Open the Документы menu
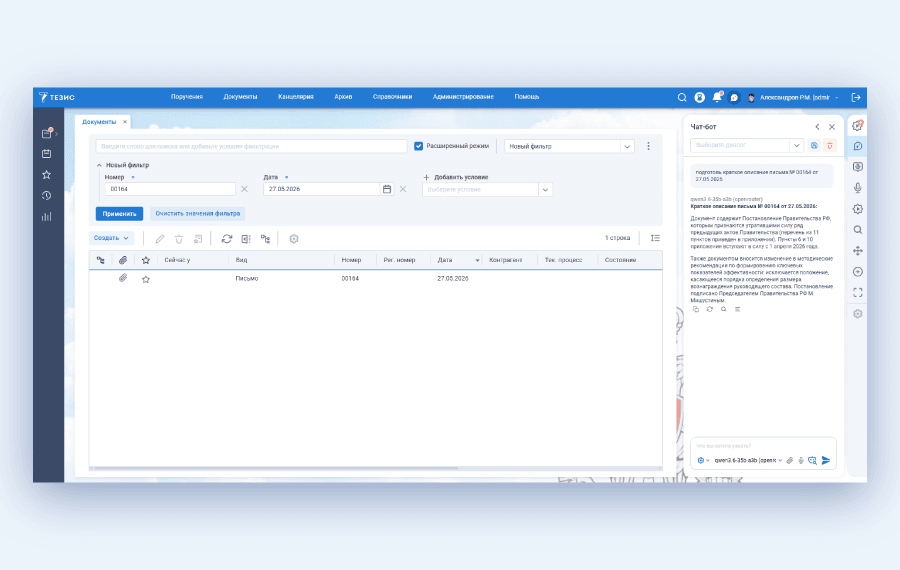 click(x=240, y=97)
